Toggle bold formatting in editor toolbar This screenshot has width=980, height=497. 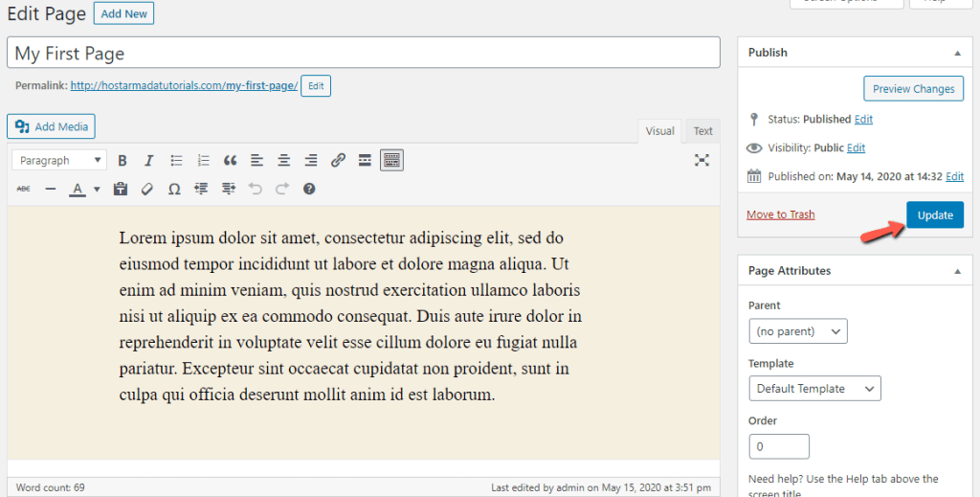click(122, 161)
